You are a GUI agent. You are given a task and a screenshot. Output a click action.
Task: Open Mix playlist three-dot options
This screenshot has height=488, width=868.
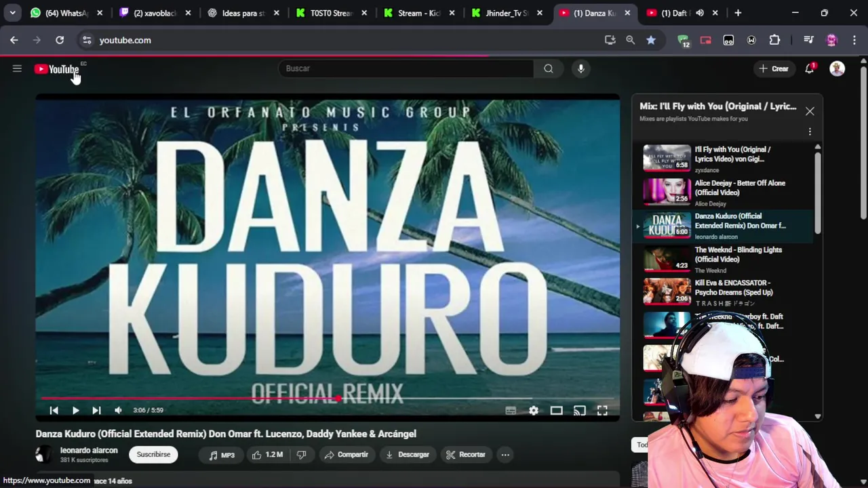click(810, 131)
